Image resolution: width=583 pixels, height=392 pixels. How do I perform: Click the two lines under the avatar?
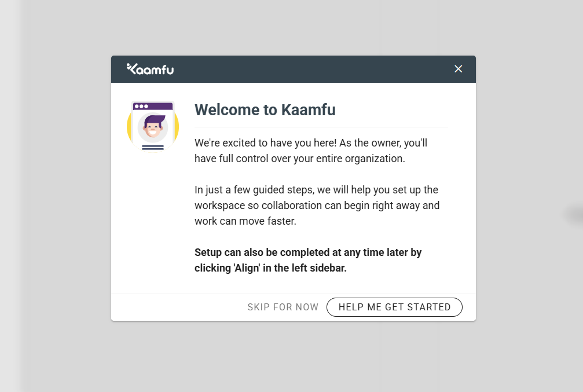tap(153, 148)
